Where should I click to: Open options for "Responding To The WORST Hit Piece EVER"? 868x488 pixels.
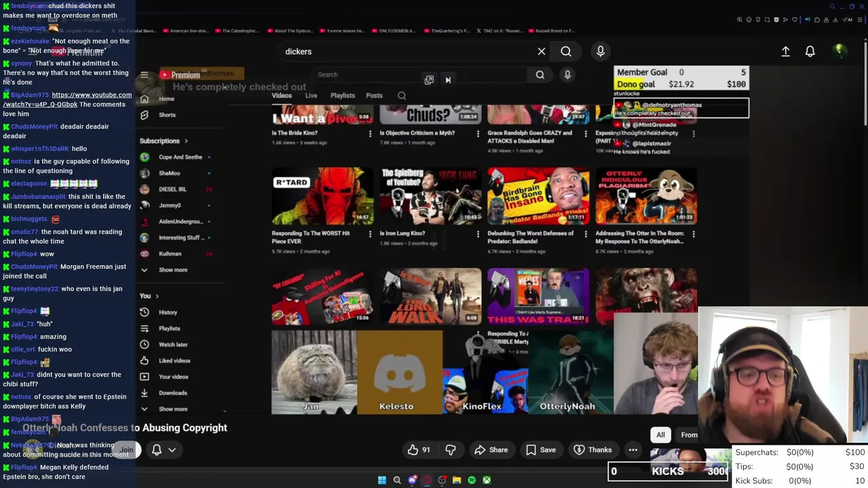[x=370, y=234]
